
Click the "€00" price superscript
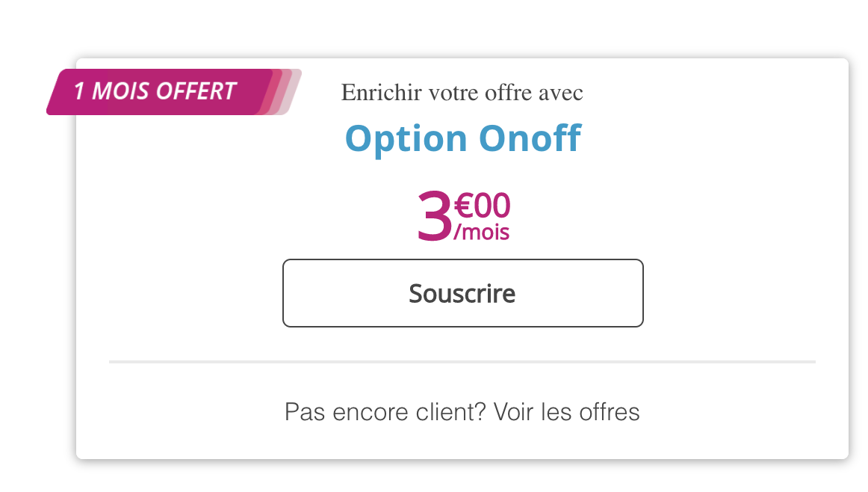[x=482, y=205]
